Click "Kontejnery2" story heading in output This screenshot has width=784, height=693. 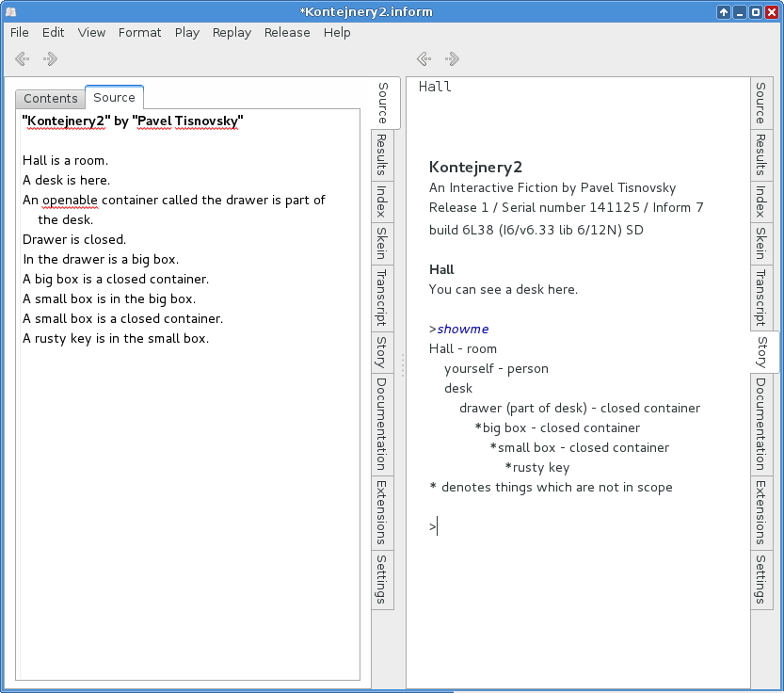(475, 167)
